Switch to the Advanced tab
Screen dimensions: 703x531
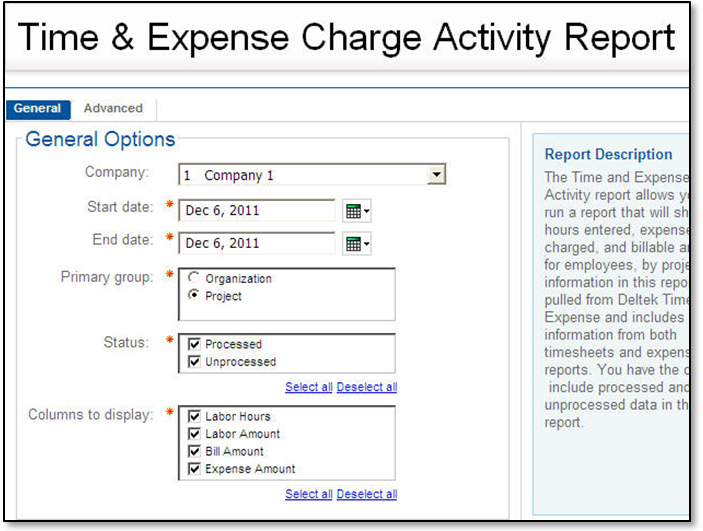pos(113,108)
